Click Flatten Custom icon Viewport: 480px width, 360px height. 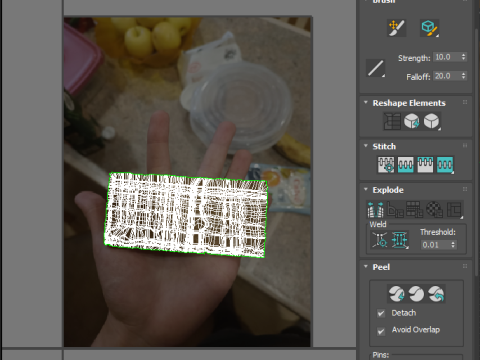tap(454, 209)
